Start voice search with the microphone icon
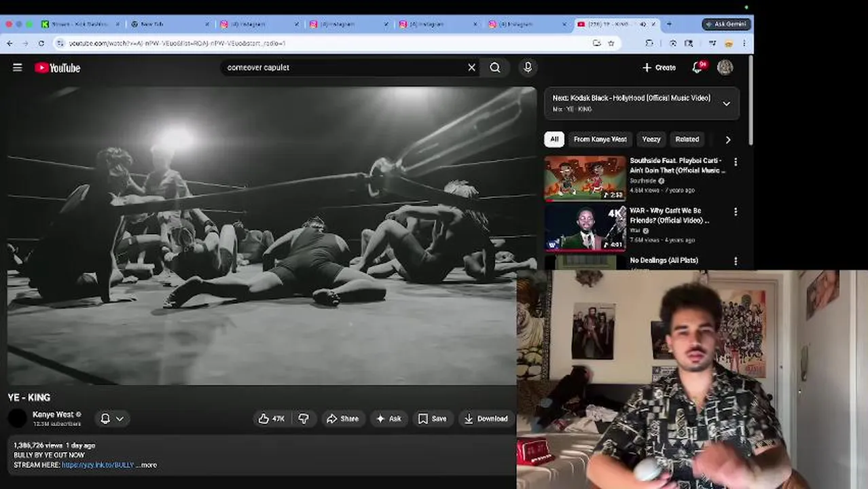Screen dimensions: 868x489 pos(528,67)
